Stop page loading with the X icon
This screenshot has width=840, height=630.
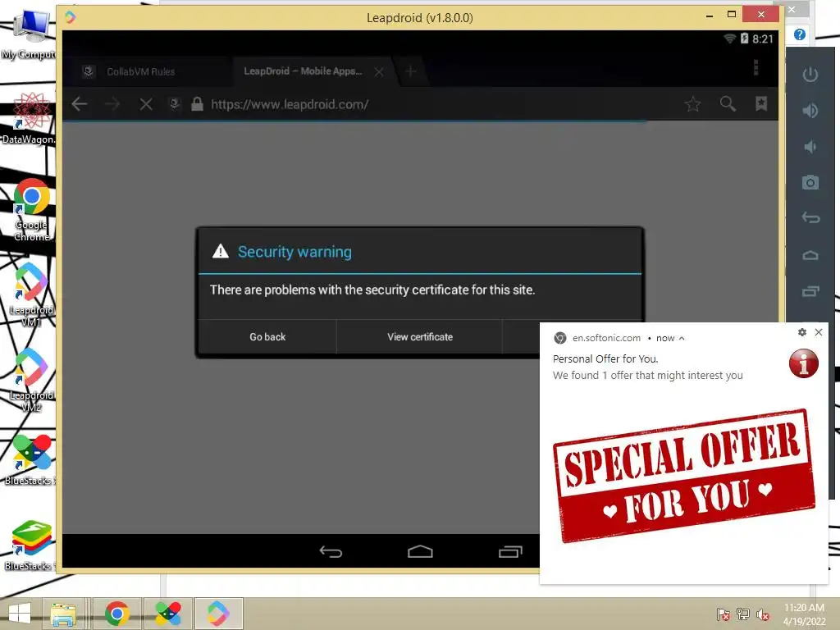146,104
